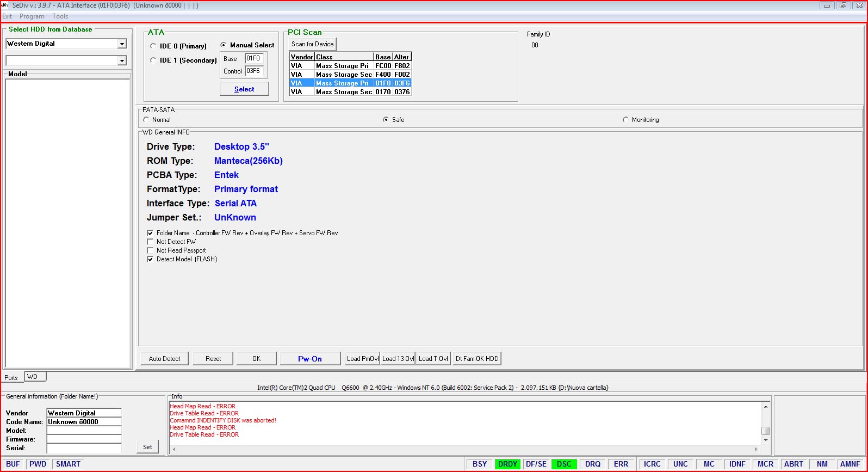Click the PWD status indicator
Image resolution: width=868 pixels, height=472 pixels.
point(38,464)
